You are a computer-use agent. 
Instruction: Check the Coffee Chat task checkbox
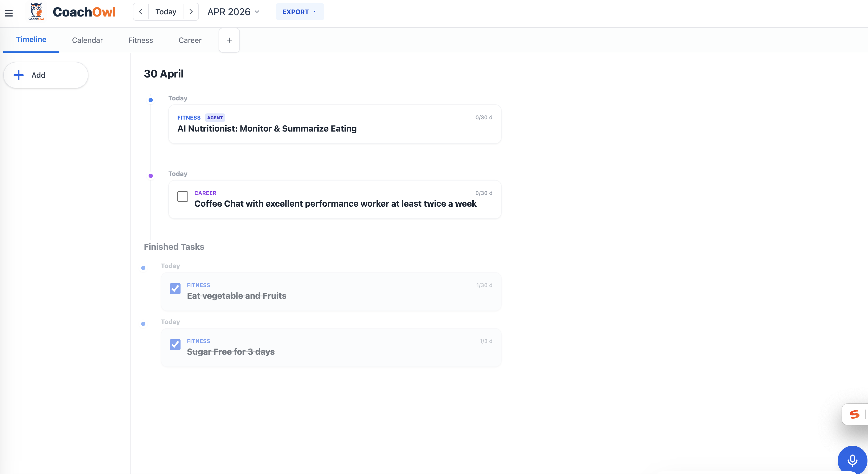183,197
